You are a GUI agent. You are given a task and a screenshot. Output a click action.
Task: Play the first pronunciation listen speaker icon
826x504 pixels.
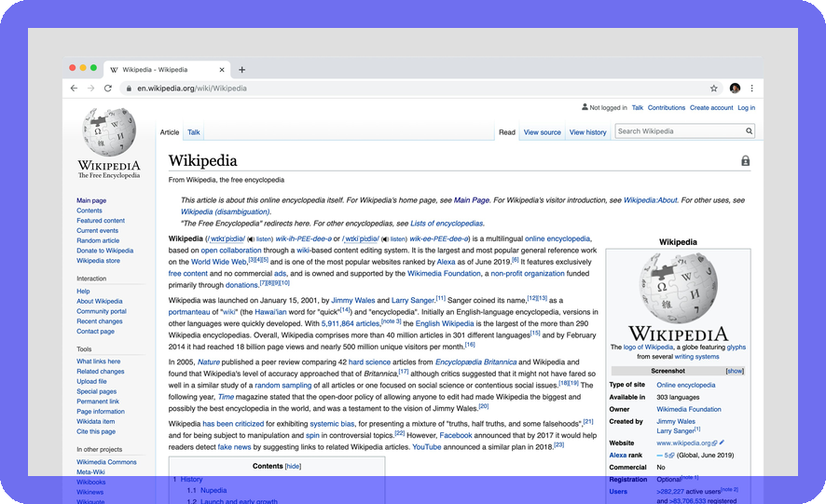pyautogui.click(x=251, y=239)
